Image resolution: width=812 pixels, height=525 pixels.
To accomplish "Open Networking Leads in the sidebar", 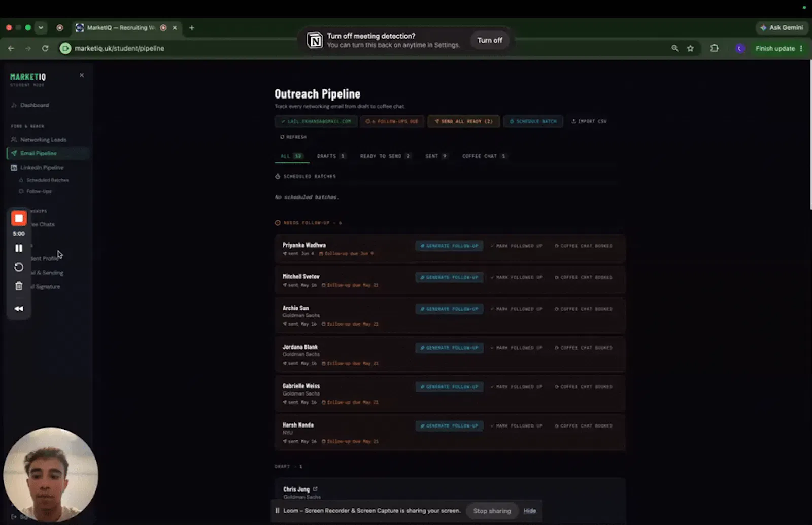I will tap(43, 140).
